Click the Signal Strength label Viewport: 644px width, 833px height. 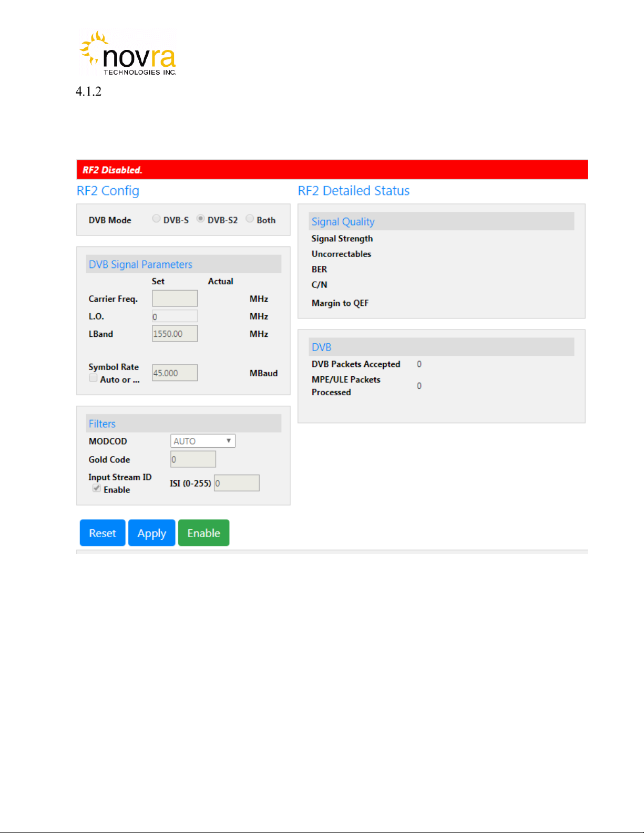point(342,239)
